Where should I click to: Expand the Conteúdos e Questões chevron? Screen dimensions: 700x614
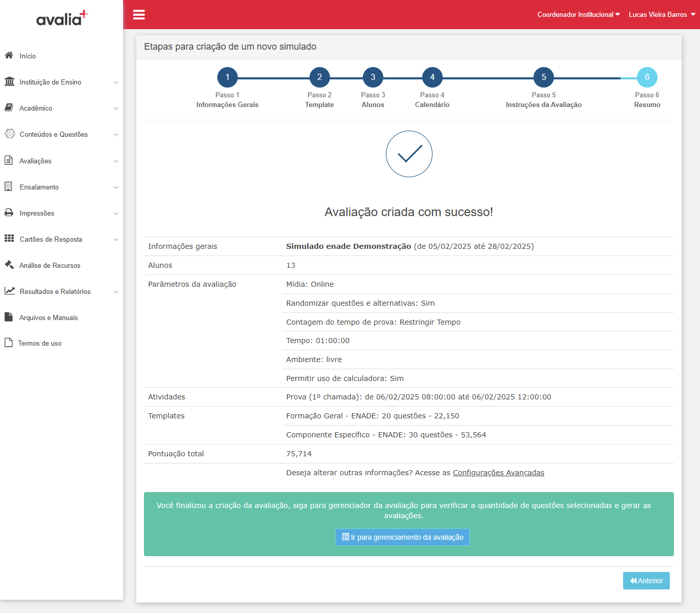(x=116, y=135)
